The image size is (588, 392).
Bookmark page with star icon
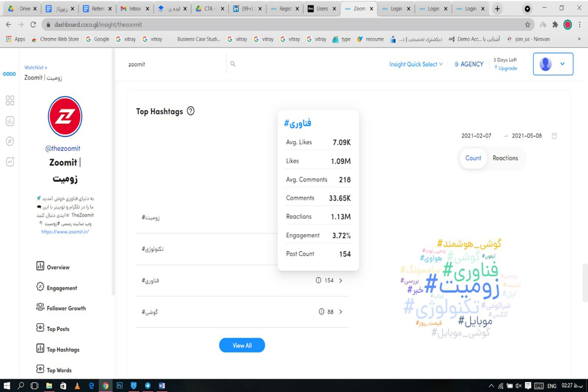[527, 25]
